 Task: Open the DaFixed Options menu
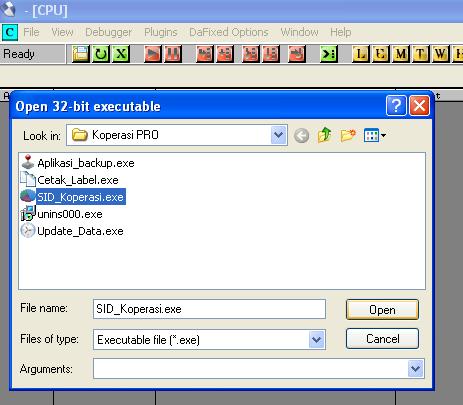tap(229, 32)
